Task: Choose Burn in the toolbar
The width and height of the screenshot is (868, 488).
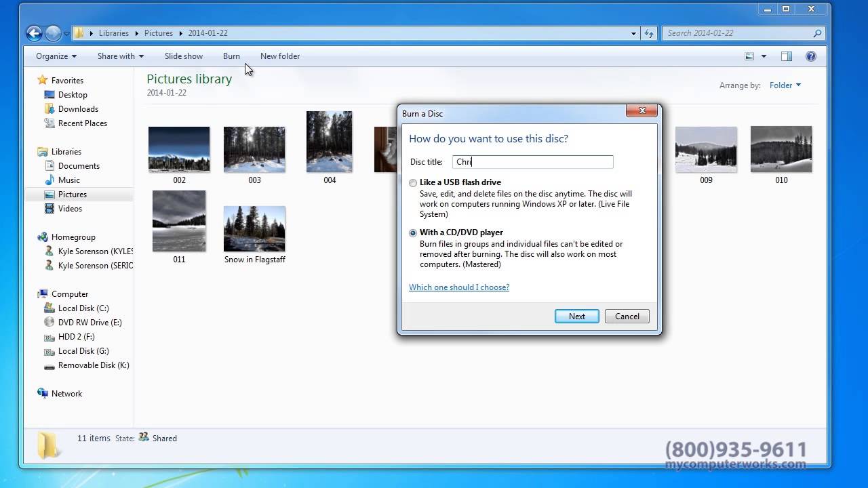Action: coord(231,56)
